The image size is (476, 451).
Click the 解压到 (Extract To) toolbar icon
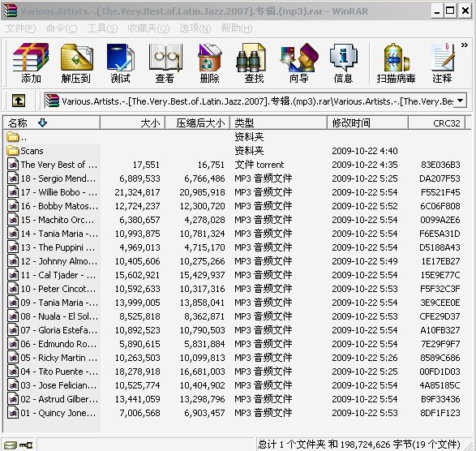(x=76, y=63)
